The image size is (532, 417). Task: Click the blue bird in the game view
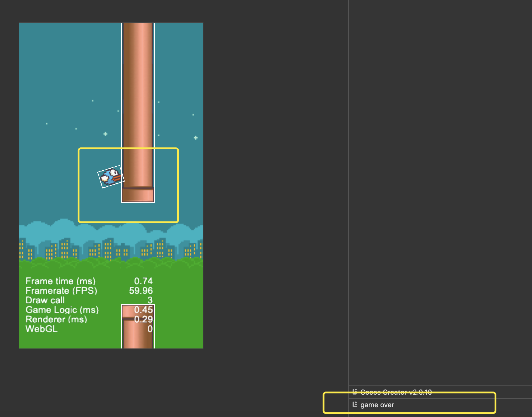tap(111, 177)
